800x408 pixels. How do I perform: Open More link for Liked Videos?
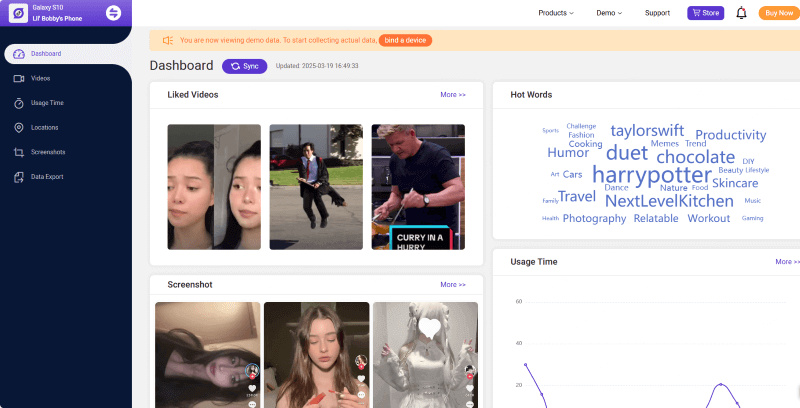453,95
